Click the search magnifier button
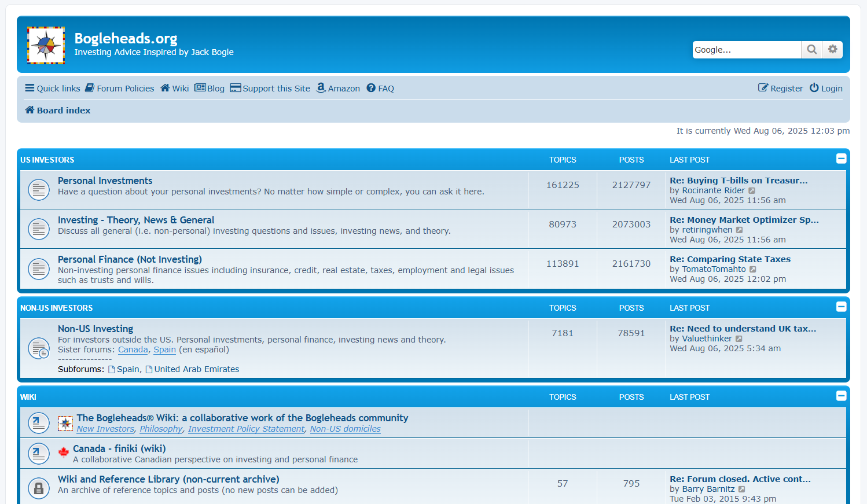 click(812, 50)
